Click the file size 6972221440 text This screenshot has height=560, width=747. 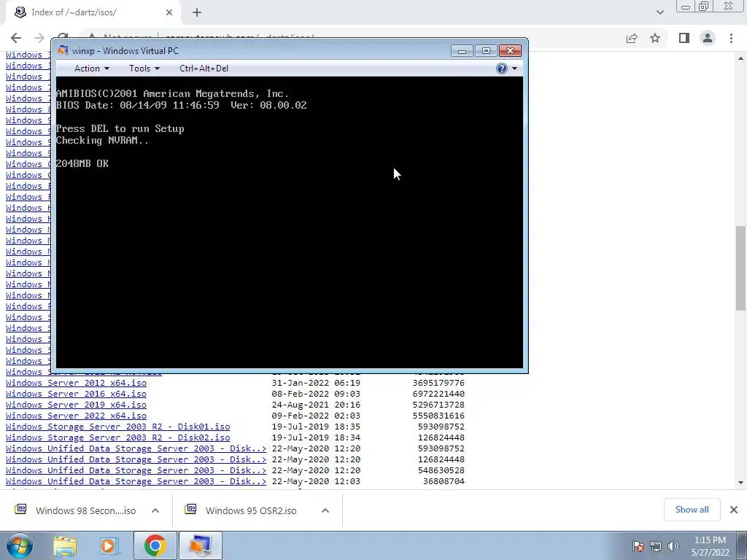pos(438,394)
